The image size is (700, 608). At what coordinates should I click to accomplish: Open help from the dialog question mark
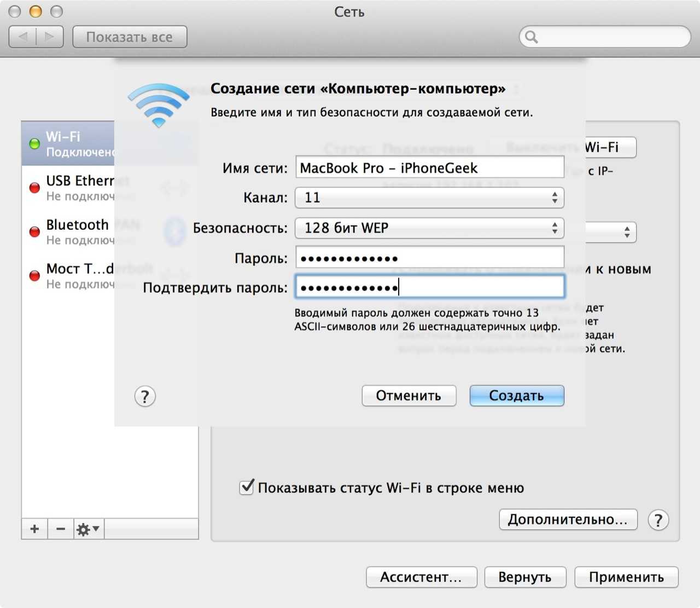pos(145,396)
